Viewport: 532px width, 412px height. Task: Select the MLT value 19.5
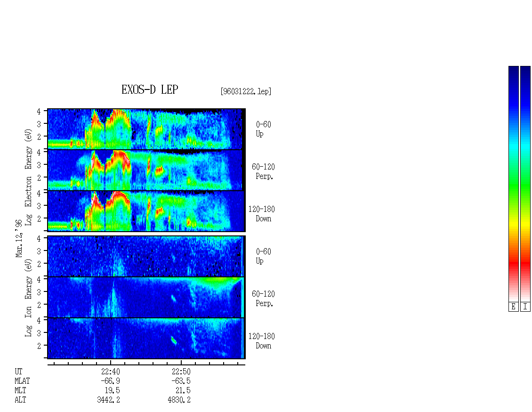[x=113, y=390]
